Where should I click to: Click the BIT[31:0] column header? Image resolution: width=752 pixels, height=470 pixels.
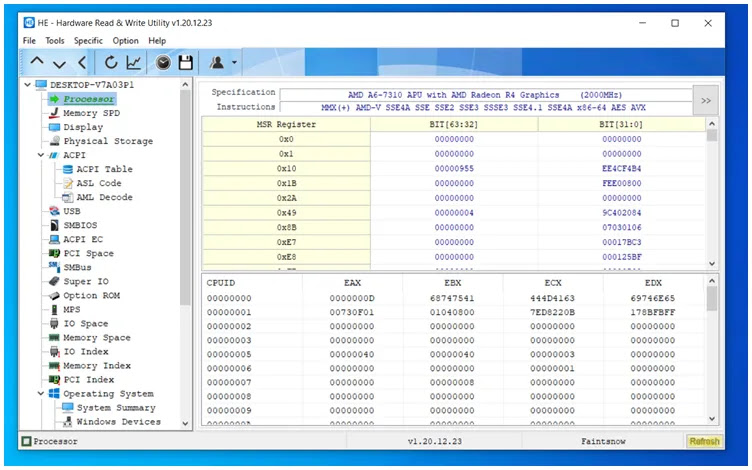pyautogui.click(x=622, y=124)
